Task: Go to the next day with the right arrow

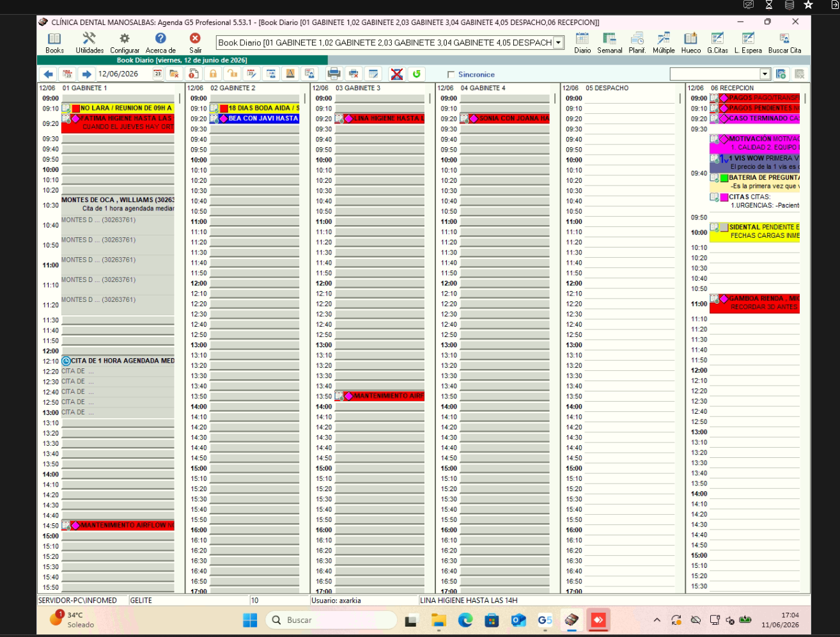Action: coord(87,74)
